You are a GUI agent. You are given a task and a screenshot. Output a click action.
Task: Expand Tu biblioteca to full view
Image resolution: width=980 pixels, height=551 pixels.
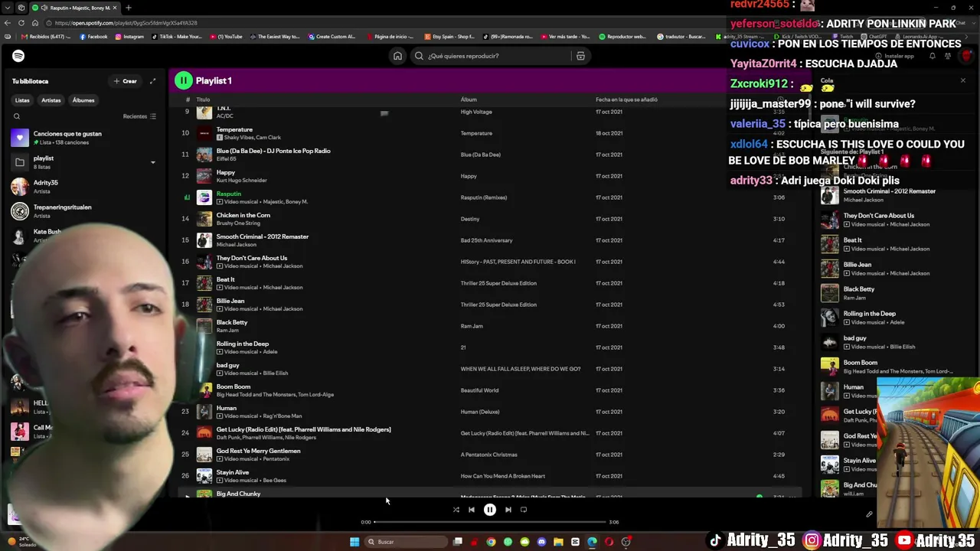click(152, 81)
